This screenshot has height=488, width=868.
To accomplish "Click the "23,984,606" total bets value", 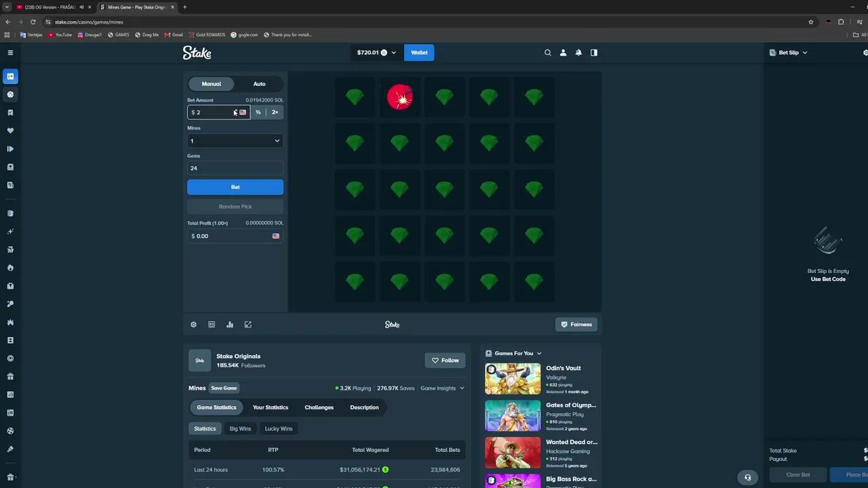I will coord(446,470).
